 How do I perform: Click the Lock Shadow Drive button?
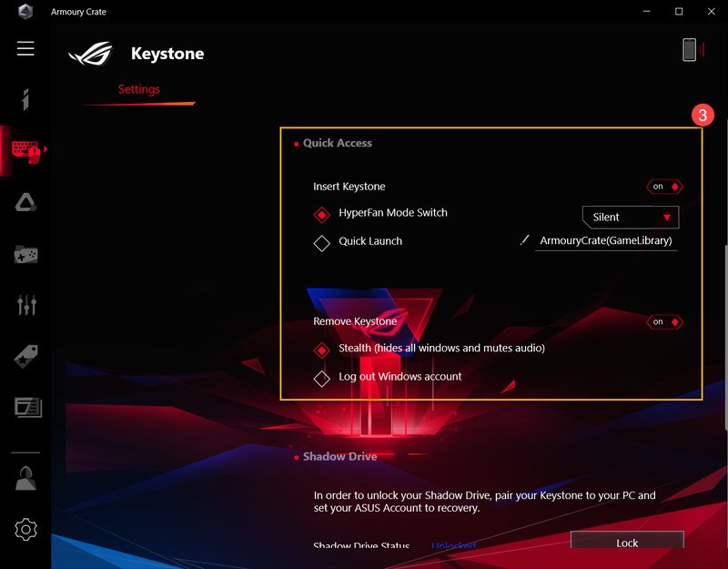pyautogui.click(x=627, y=541)
